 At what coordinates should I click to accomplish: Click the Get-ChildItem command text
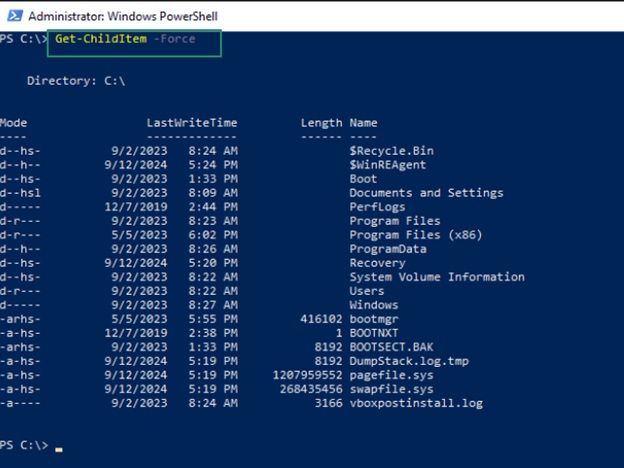(97, 39)
